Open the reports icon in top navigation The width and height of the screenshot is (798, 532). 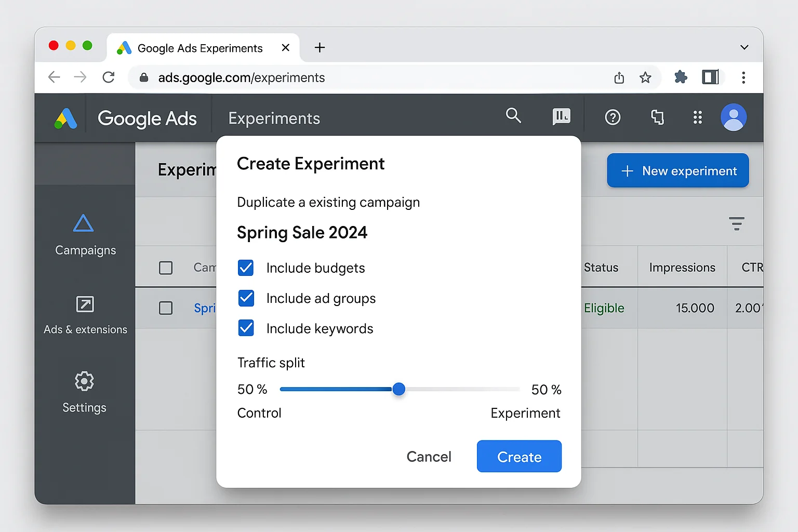coord(561,116)
